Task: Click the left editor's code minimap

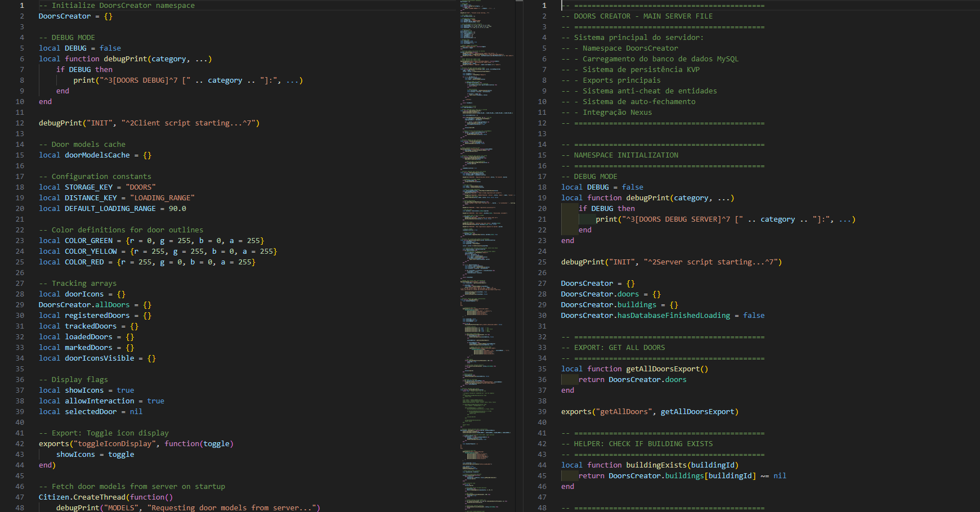Action: pos(486,256)
